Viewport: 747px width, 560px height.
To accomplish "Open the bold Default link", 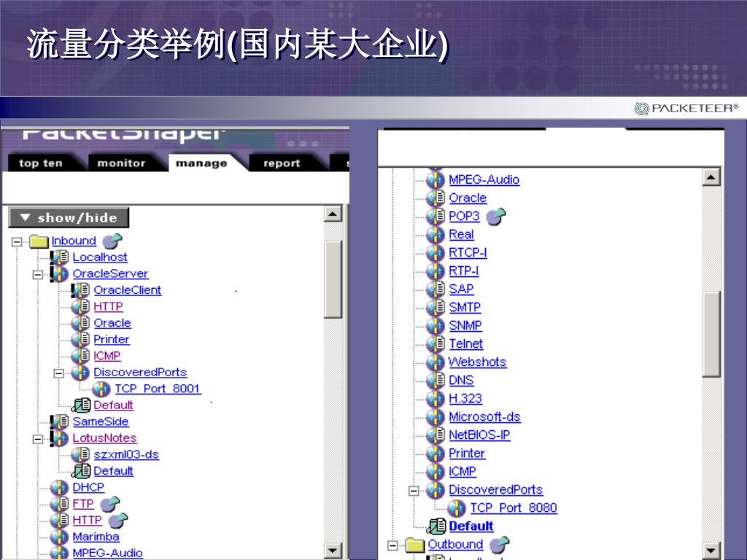I will 471,526.
